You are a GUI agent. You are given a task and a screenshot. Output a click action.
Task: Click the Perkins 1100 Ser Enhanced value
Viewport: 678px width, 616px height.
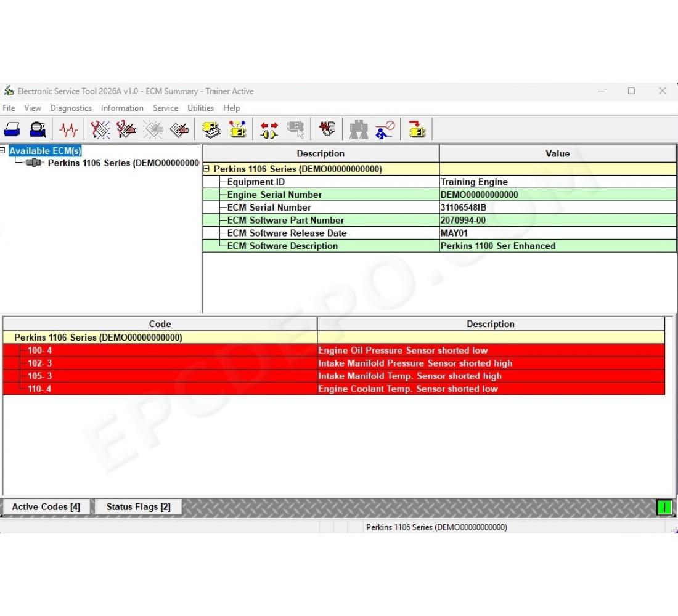point(497,246)
